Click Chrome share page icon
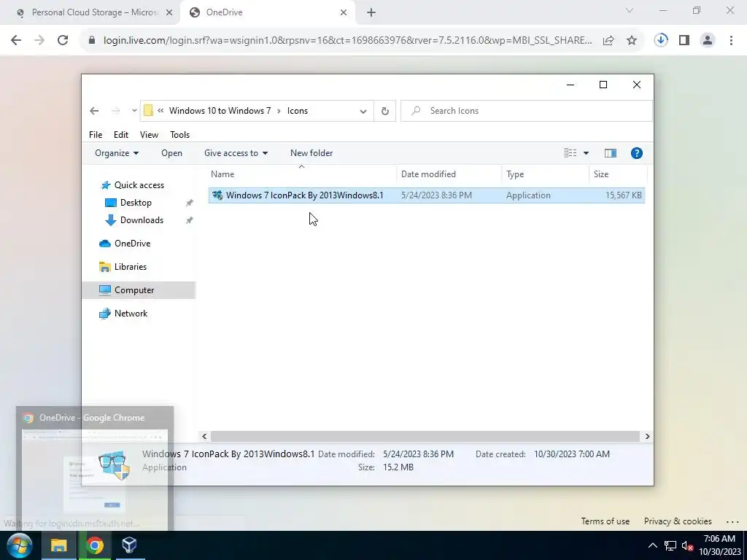The image size is (747, 560). click(608, 41)
